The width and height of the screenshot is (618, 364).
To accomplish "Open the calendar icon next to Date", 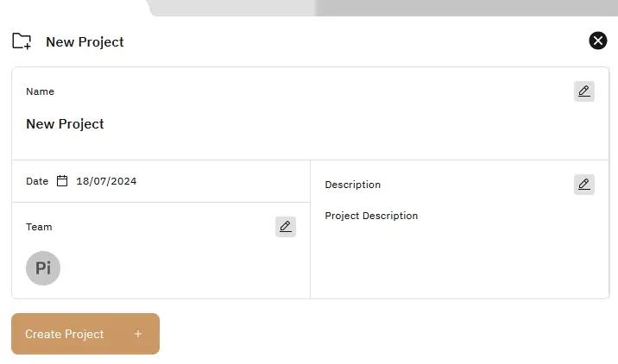I will [62, 181].
